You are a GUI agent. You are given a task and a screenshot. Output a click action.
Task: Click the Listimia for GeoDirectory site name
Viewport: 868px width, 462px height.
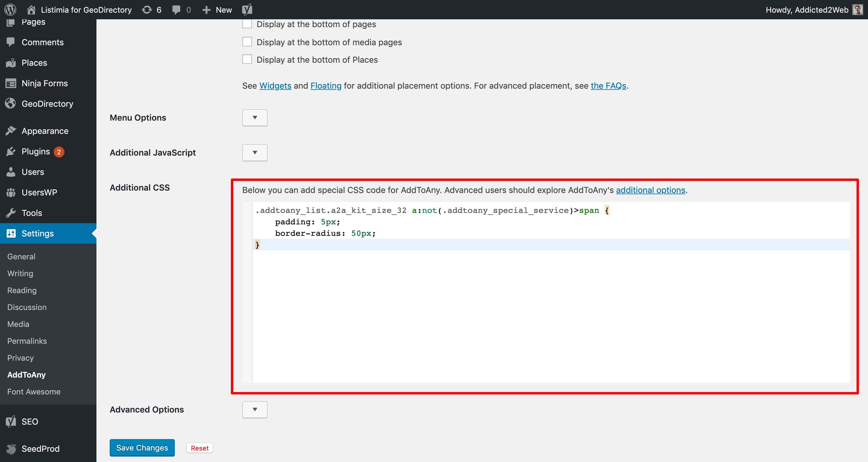[x=86, y=10]
